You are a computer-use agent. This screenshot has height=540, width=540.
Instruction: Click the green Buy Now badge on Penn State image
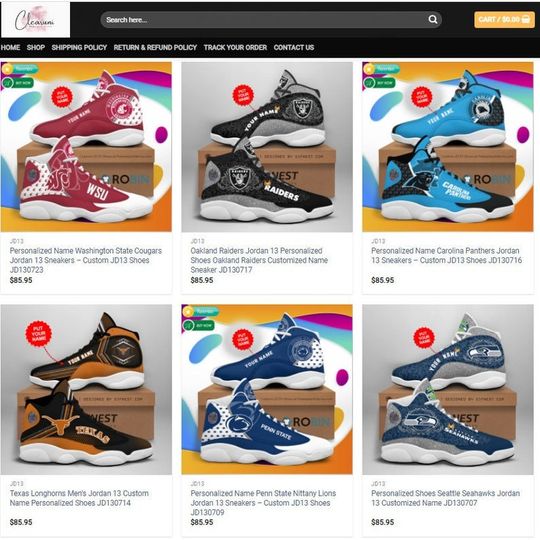198,325
